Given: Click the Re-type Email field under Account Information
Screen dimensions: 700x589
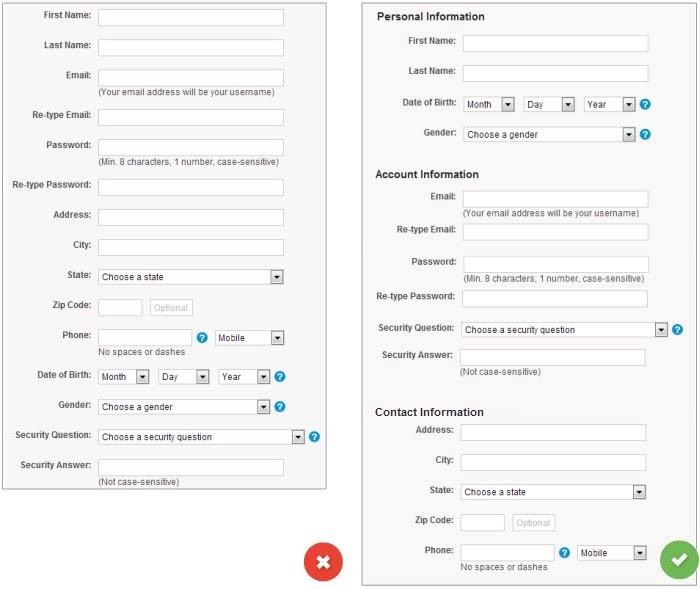Looking at the screenshot, I should click(555, 232).
